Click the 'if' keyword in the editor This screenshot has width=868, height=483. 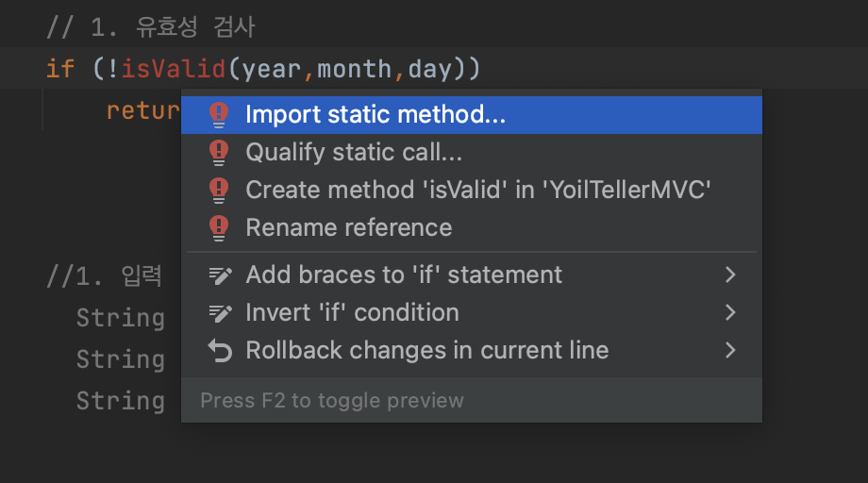(x=59, y=69)
